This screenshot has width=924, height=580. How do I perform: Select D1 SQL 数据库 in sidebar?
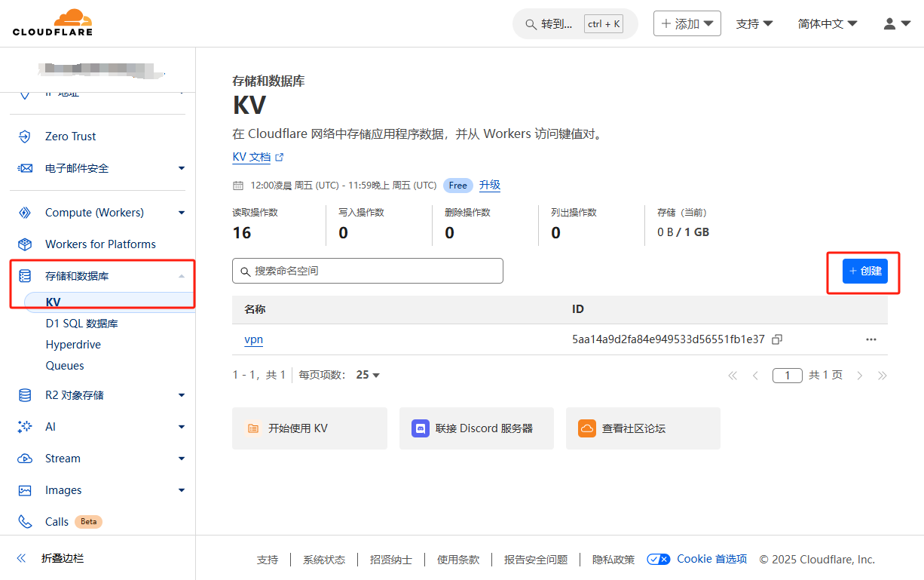pyautogui.click(x=81, y=324)
